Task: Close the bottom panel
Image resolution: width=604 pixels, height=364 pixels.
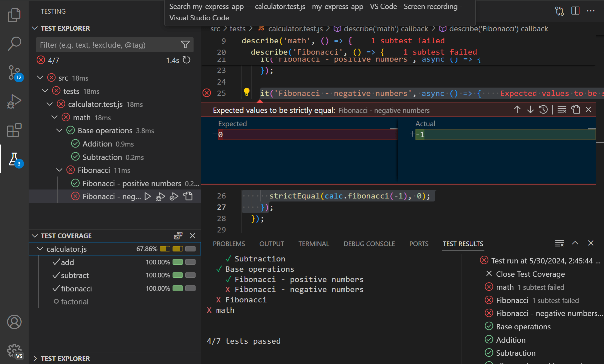Action: coord(591,243)
